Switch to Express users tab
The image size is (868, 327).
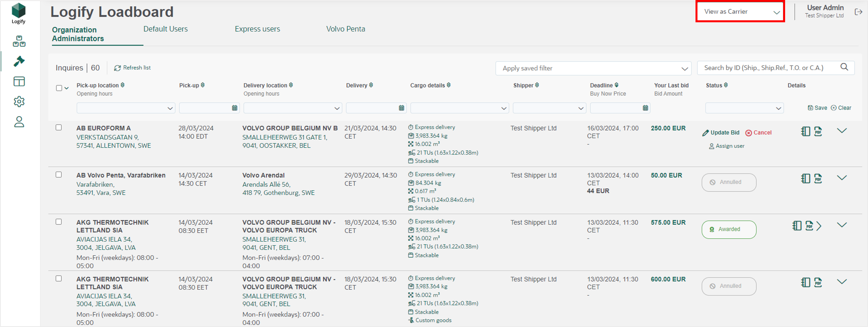257,29
